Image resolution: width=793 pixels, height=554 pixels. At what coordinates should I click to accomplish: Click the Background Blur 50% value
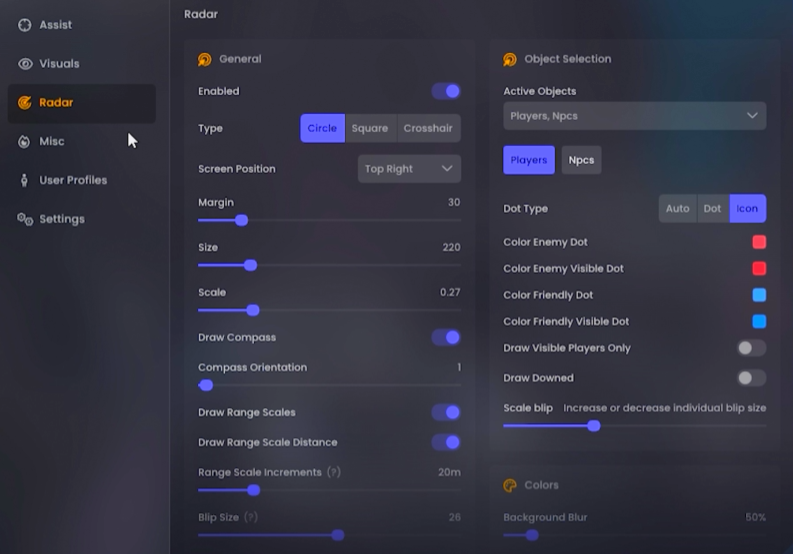(756, 517)
